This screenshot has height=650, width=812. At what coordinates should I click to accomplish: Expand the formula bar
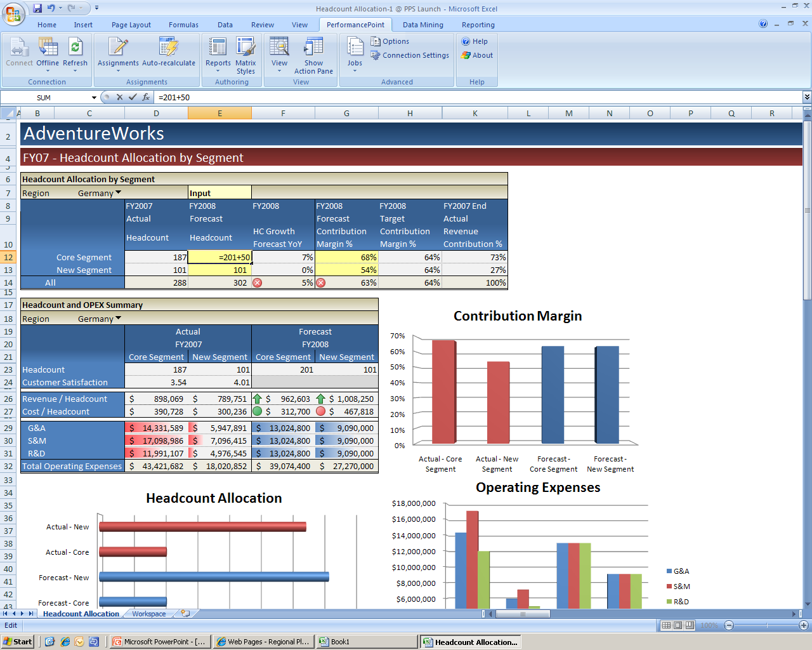tap(807, 97)
